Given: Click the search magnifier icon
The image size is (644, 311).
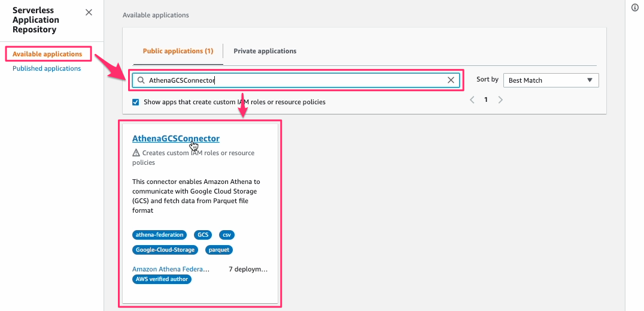Looking at the screenshot, I should pyautogui.click(x=141, y=80).
